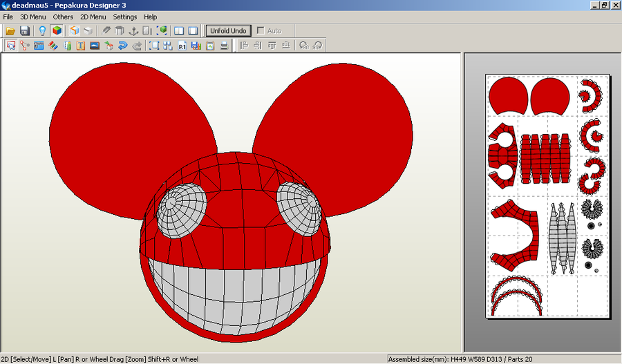
Task: Click the mirror panel icon beside anchor
Action: click(147, 30)
